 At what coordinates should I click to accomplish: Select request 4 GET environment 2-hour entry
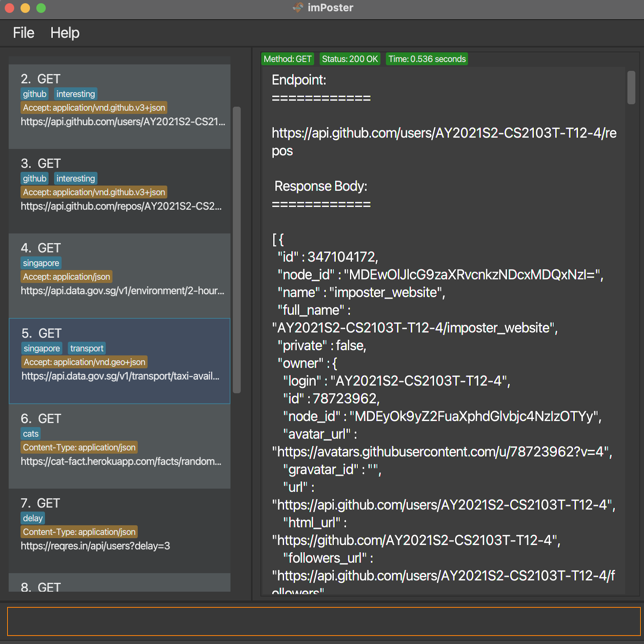click(120, 276)
